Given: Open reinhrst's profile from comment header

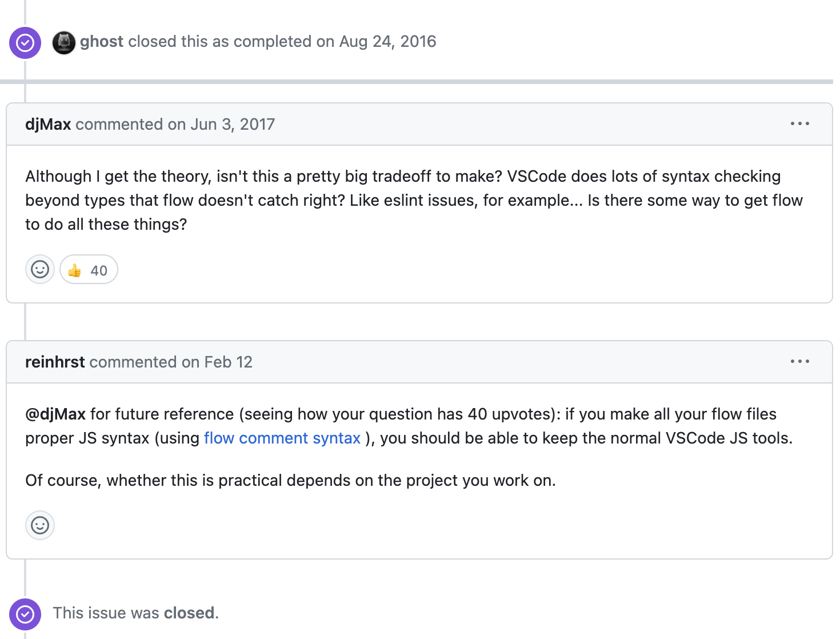Looking at the screenshot, I should [55, 362].
